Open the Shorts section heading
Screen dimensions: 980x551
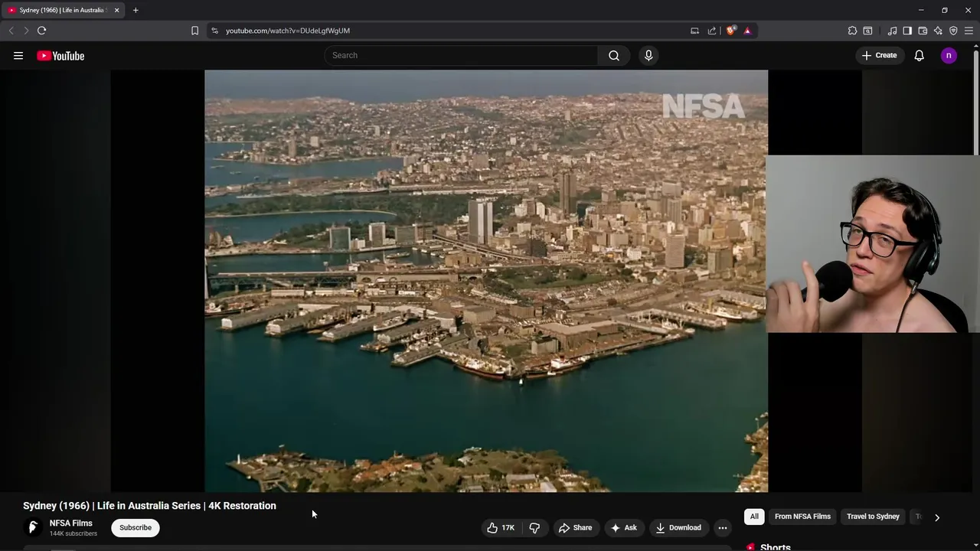click(x=776, y=547)
